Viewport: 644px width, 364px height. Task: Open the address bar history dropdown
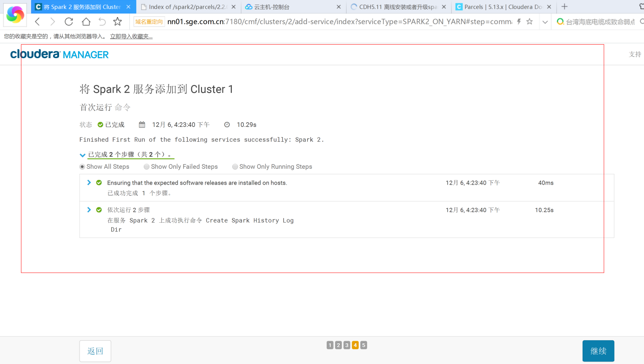point(545,22)
